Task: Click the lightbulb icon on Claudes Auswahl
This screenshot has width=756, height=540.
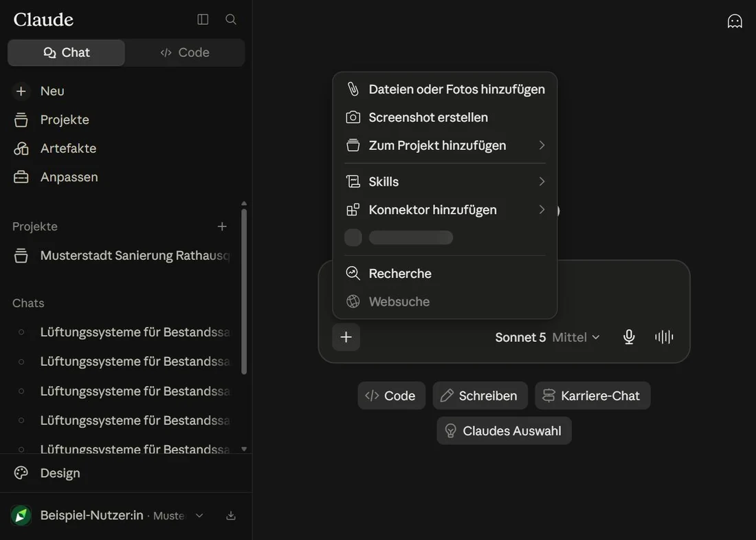Action: point(450,431)
